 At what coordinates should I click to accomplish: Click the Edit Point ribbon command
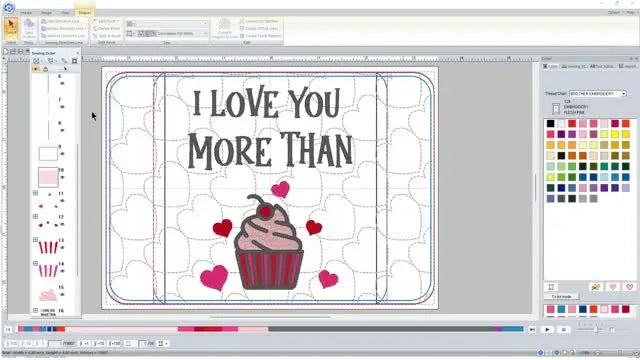click(x=106, y=21)
